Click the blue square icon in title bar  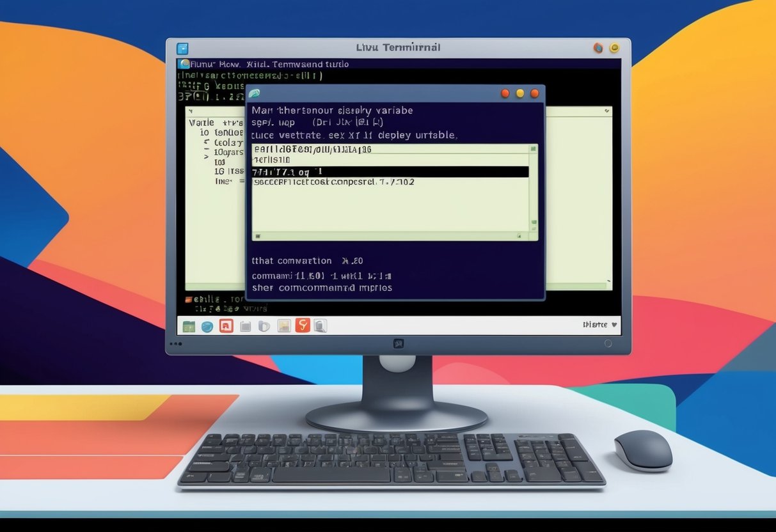(x=183, y=48)
